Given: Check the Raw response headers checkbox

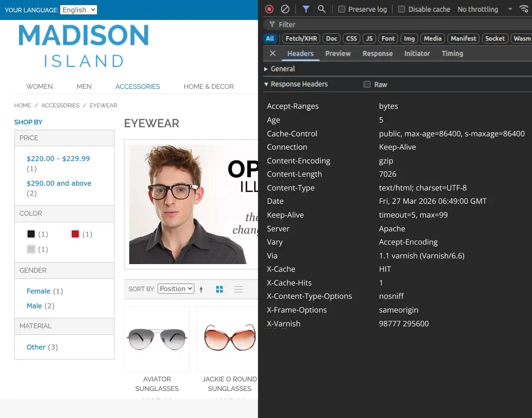Looking at the screenshot, I should (x=367, y=85).
